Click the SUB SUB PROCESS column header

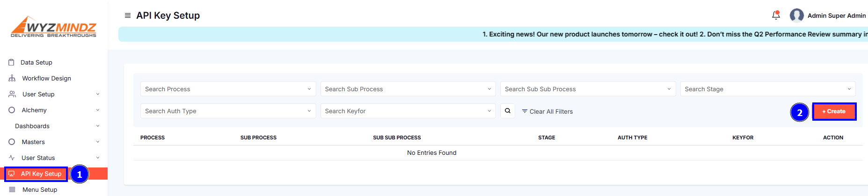[397, 138]
